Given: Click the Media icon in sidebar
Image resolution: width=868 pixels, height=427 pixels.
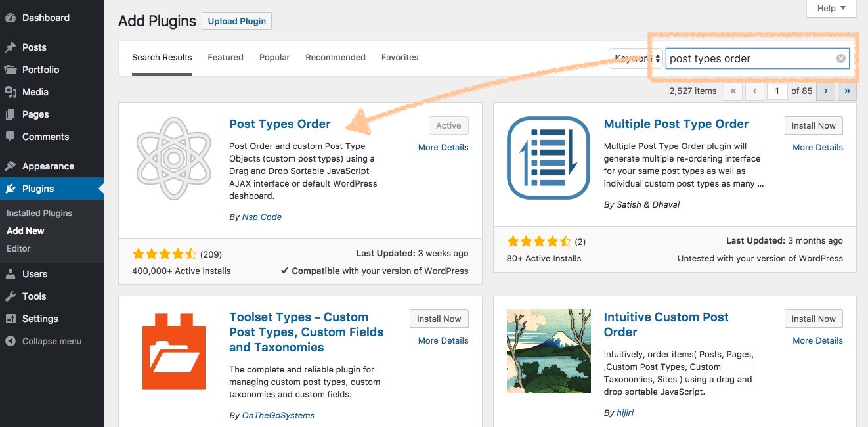Looking at the screenshot, I should pyautogui.click(x=11, y=92).
